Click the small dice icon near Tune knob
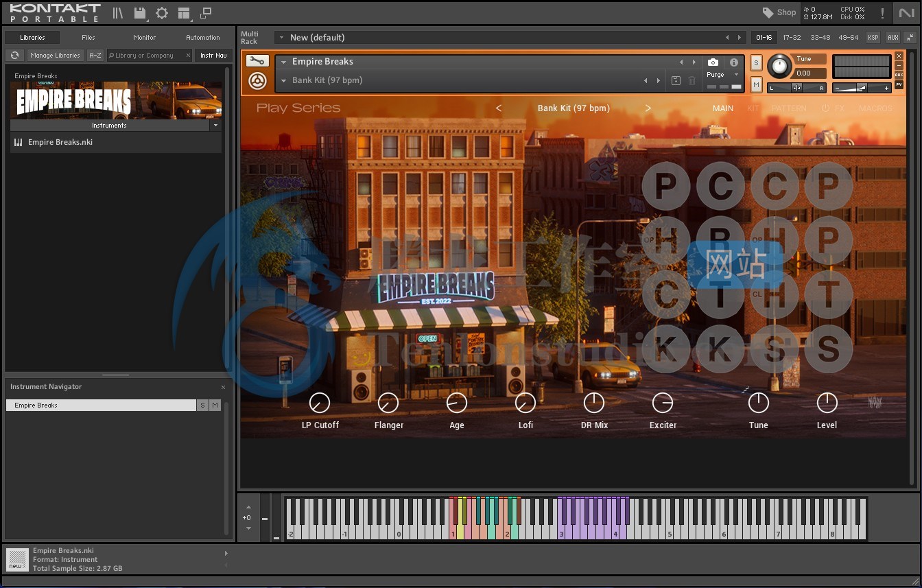This screenshot has width=922, height=588. (745, 390)
